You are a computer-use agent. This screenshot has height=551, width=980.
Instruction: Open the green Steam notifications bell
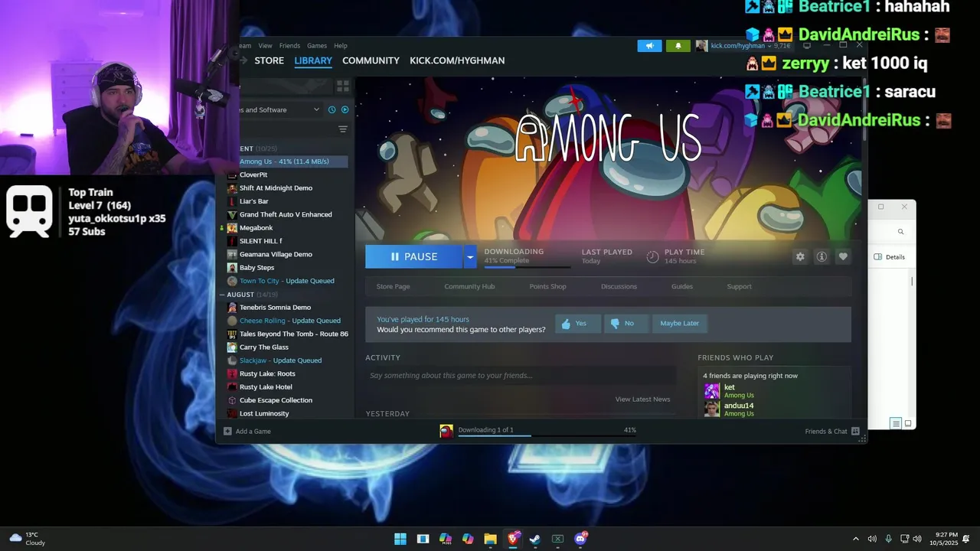[x=678, y=46]
